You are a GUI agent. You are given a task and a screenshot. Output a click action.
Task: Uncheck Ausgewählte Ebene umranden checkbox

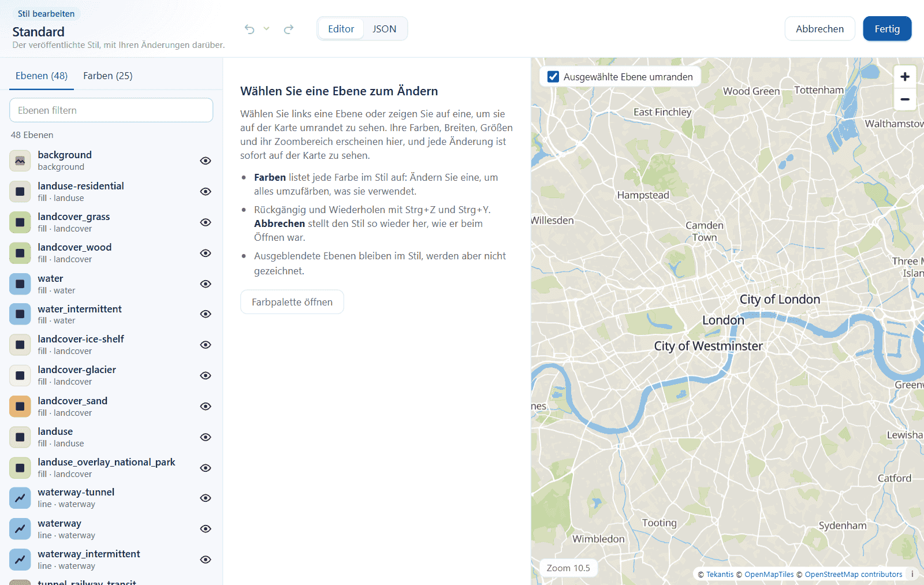click(x=553, y=77)
